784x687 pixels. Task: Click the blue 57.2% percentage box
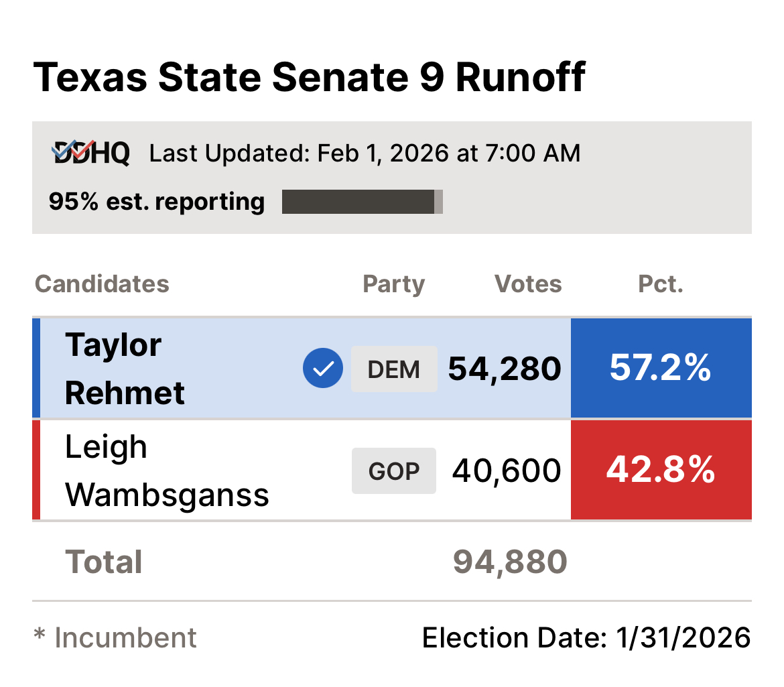[x=661, y=369]
